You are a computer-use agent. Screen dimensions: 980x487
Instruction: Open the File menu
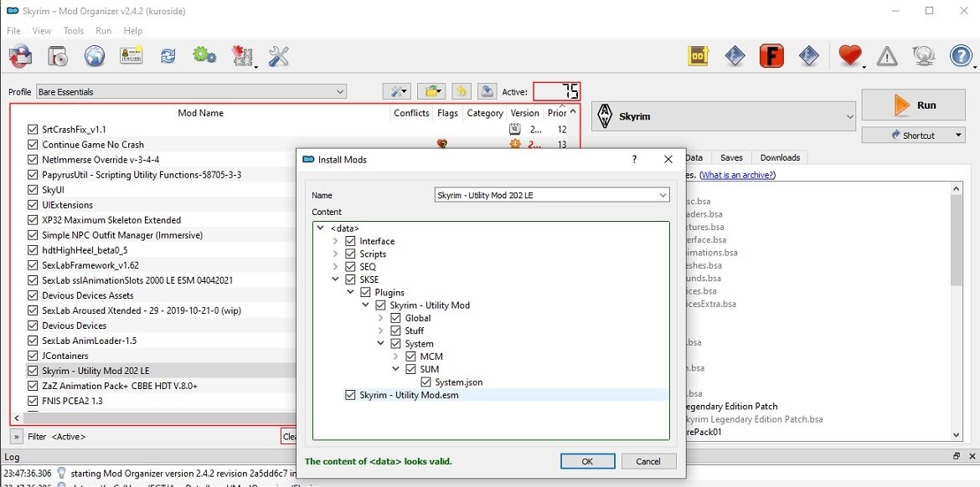[x=13, y=31]
